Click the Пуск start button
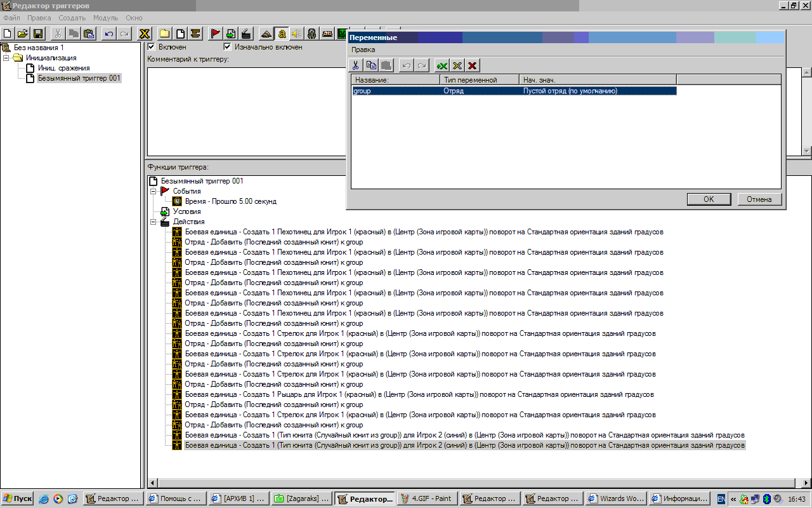The width and height of the screenshot is (812, 508). [18, 498]
